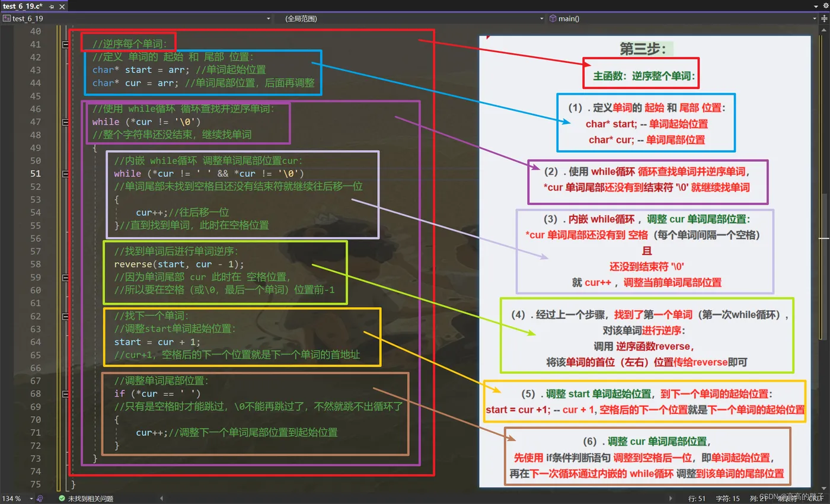Screen dimensions: 830x504
Task: Open the tab bar settings gear
Action: pyautogui.click(x=825, y=5)
